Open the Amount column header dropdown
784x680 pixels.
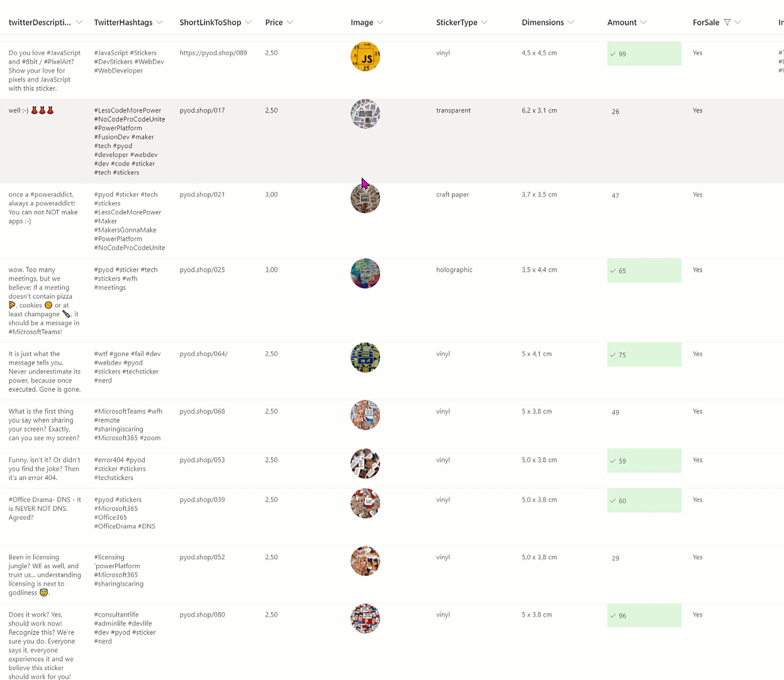[x=643, y=22]
